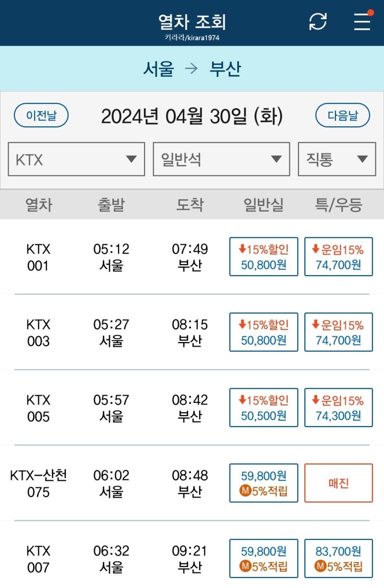Select KTX 001 standard seat 50,800원

tap(264, 257)
